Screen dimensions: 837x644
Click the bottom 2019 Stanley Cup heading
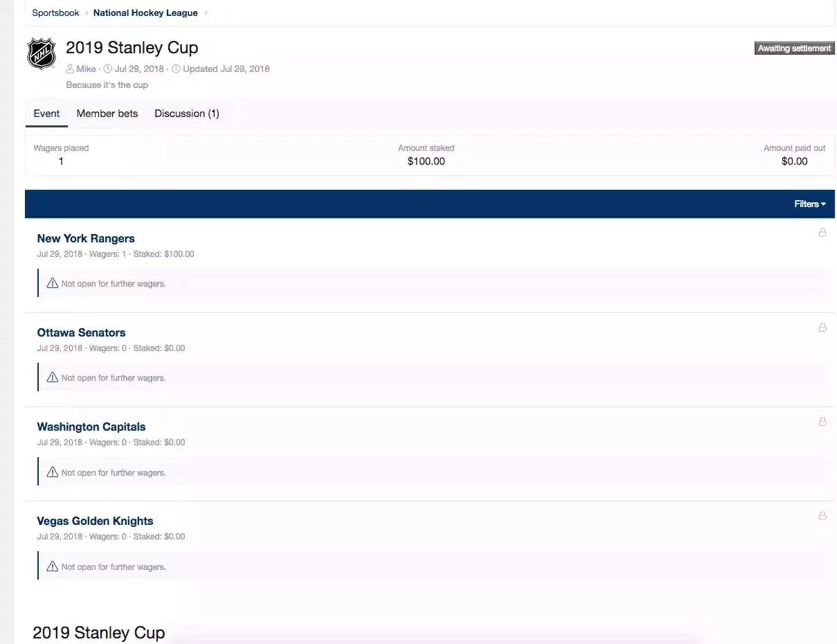pyautogui.click(x=99, y=632)
